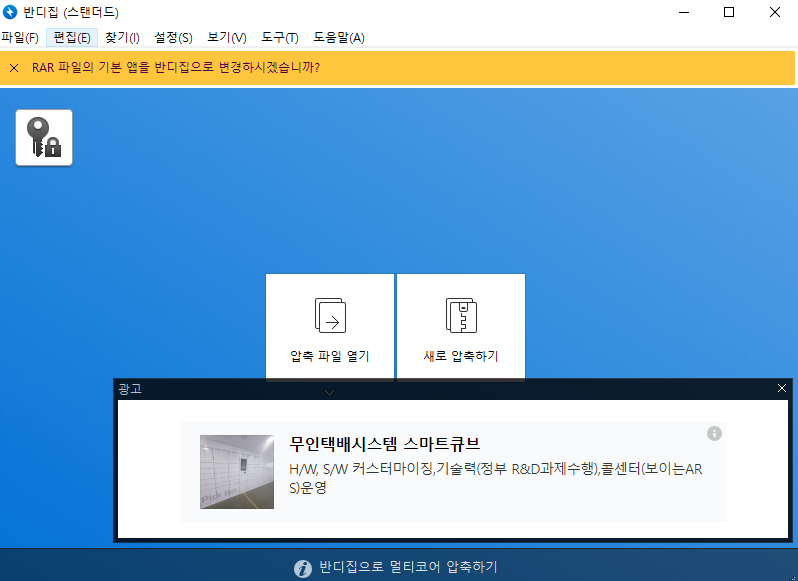Click the 압축 파일 열기 button
Screen dimensions: 798x581
[330, 326]
